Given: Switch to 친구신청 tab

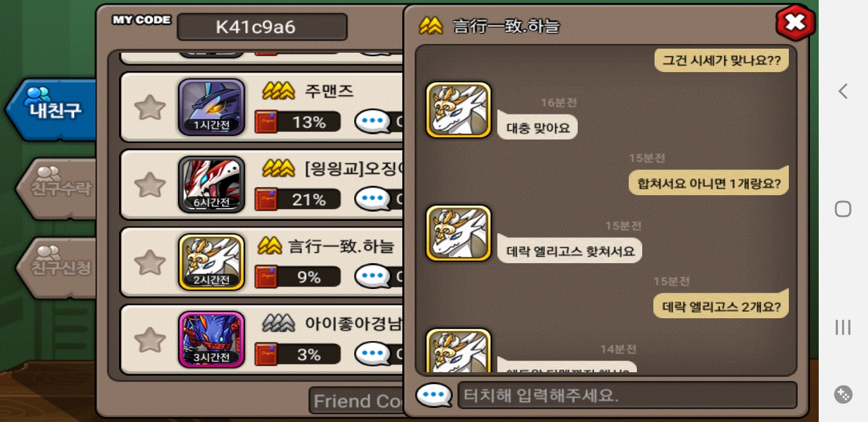Looking at the screenshot, I should [59, 268].
